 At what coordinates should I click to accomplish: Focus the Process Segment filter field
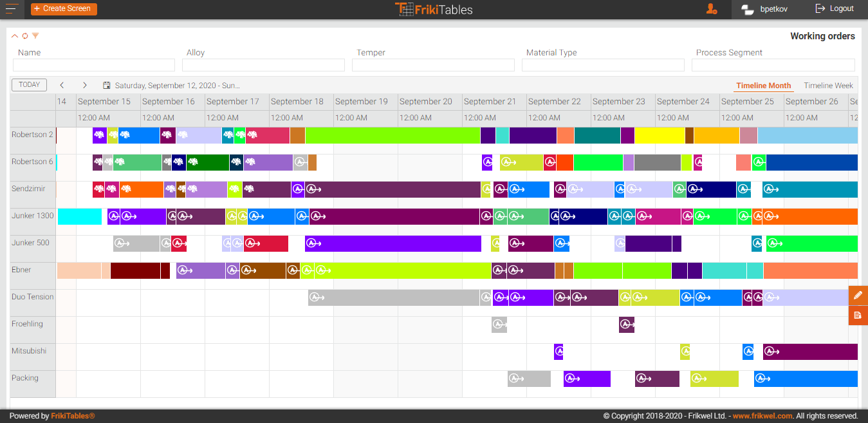(x=773, y=65)
